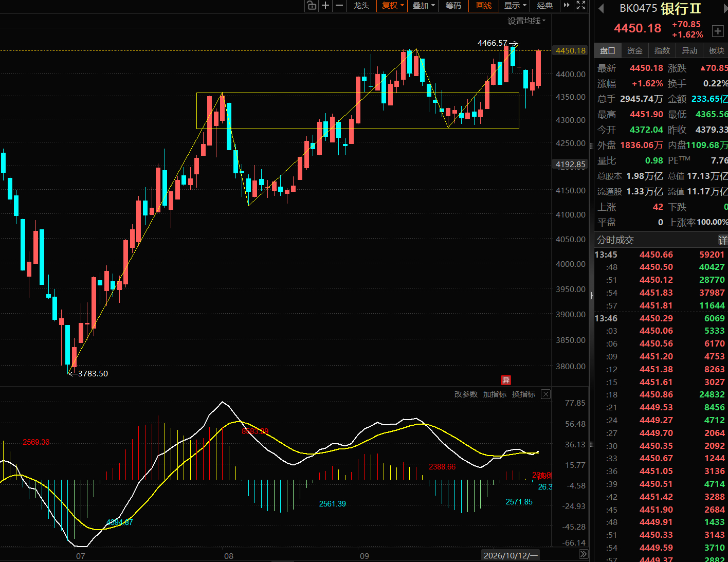Click the double-chevron icon at chart bottom
The height and width of the screenshot is (562, 728).
pyautogui.click(x=584, y=554)
